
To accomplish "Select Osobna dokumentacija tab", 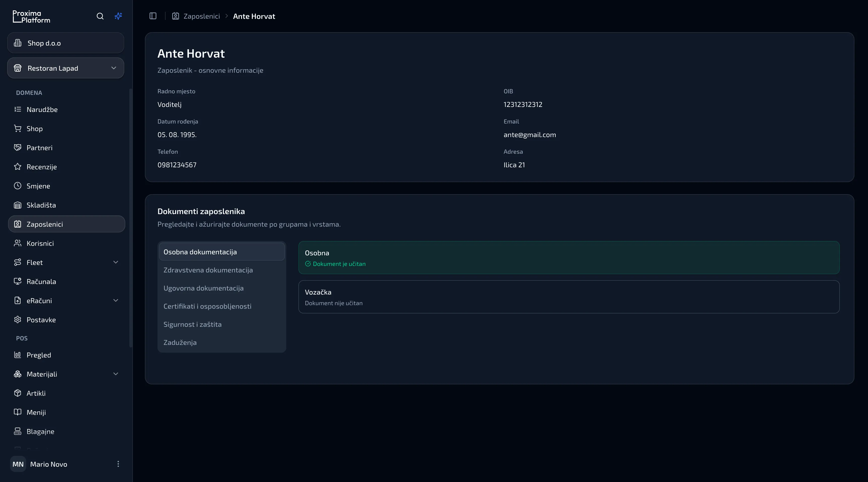I will [222, 252].
